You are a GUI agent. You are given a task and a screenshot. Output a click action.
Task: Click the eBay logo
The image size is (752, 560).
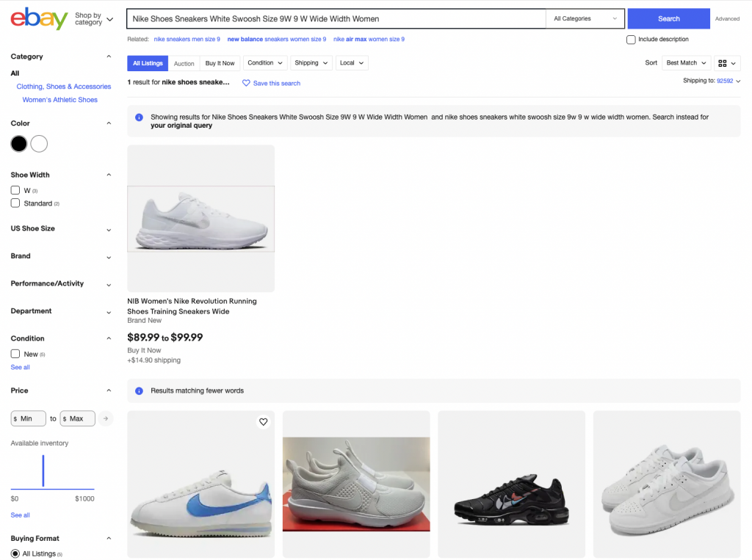coord(40,18)
